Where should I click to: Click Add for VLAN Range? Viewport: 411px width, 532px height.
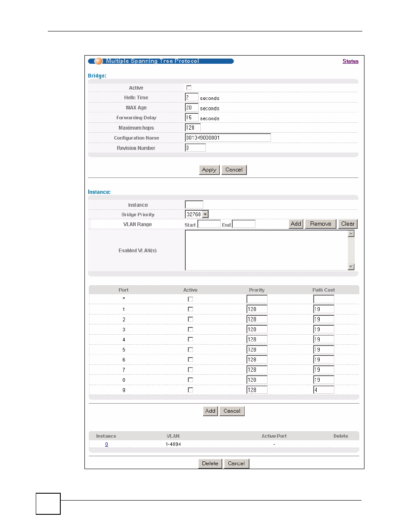coord(296,224)
